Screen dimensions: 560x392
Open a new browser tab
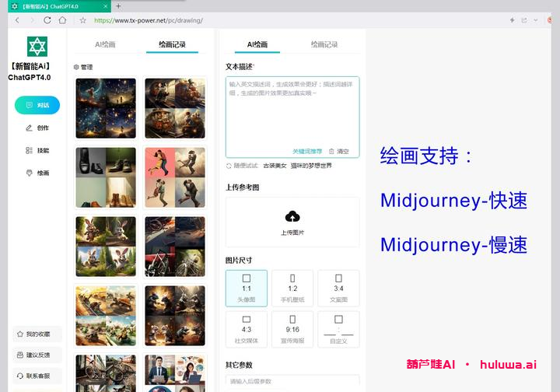118,6
